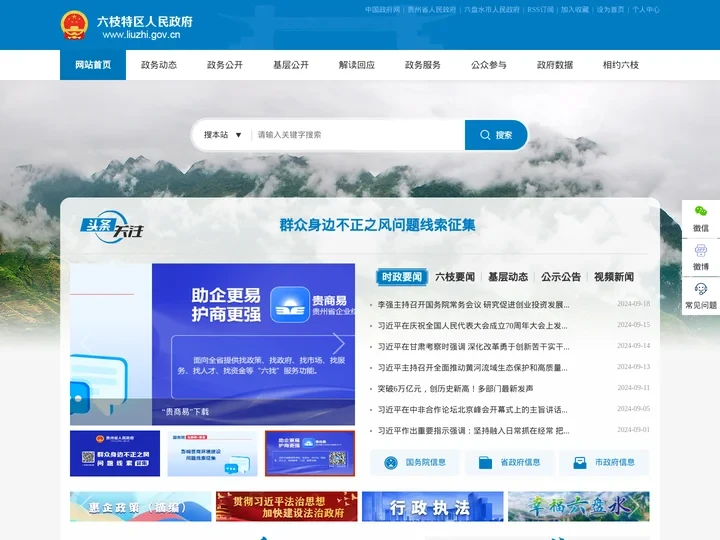Click the 头条关注 headline logo
This screenshot has height=540, width=720.
click(112, 227)
